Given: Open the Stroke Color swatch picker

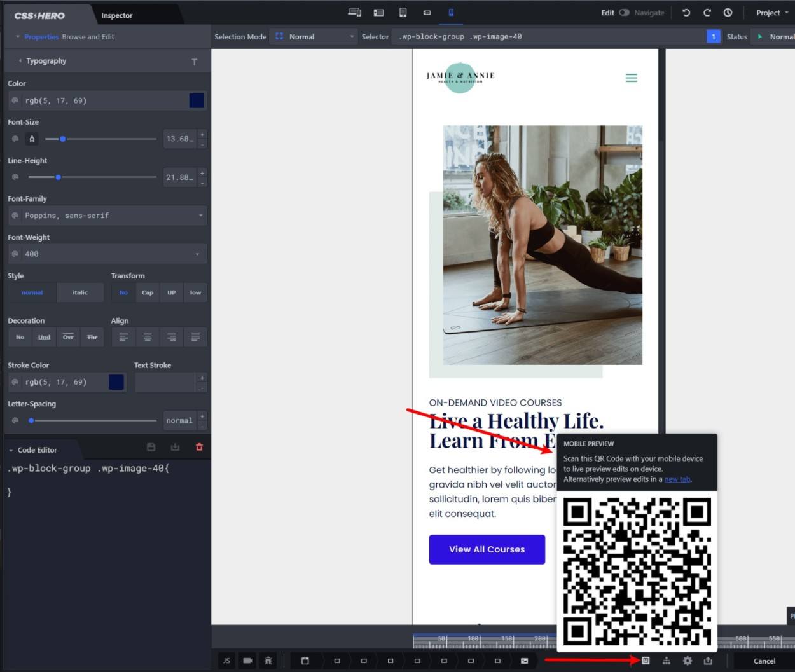Looking at the screenshot, I should [x=116, y=382].
